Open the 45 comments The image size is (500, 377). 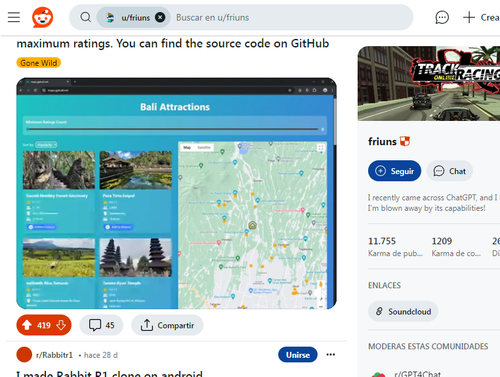(x=101, y=325)
